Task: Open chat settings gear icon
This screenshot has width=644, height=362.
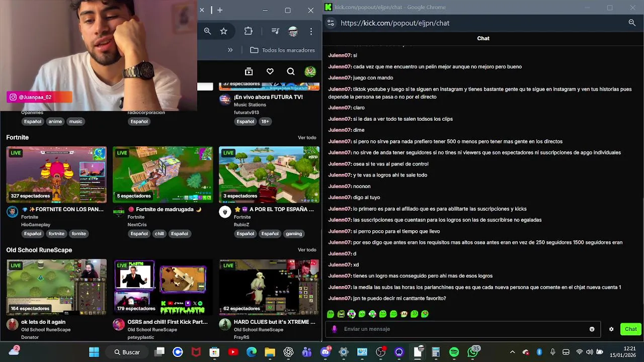Action: 611,329
